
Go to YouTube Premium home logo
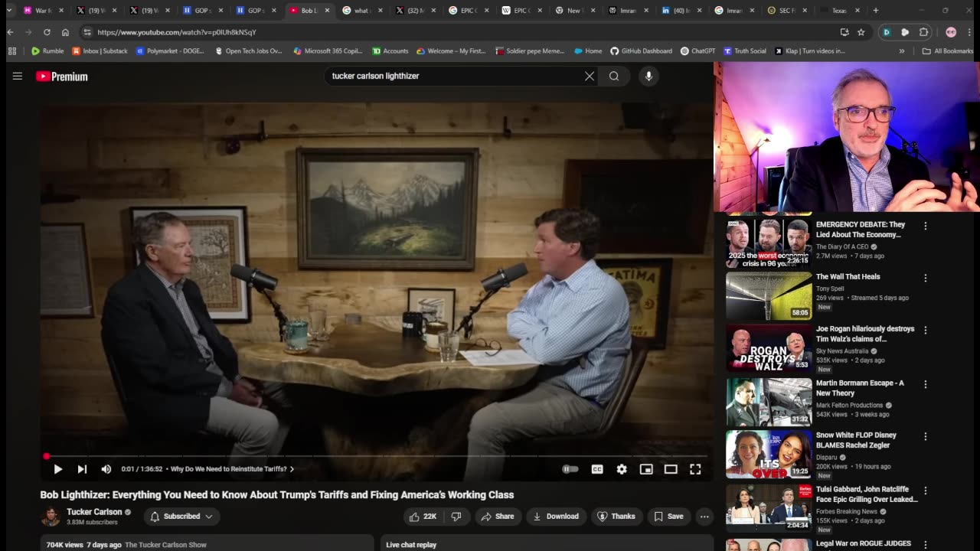point(62,77)
